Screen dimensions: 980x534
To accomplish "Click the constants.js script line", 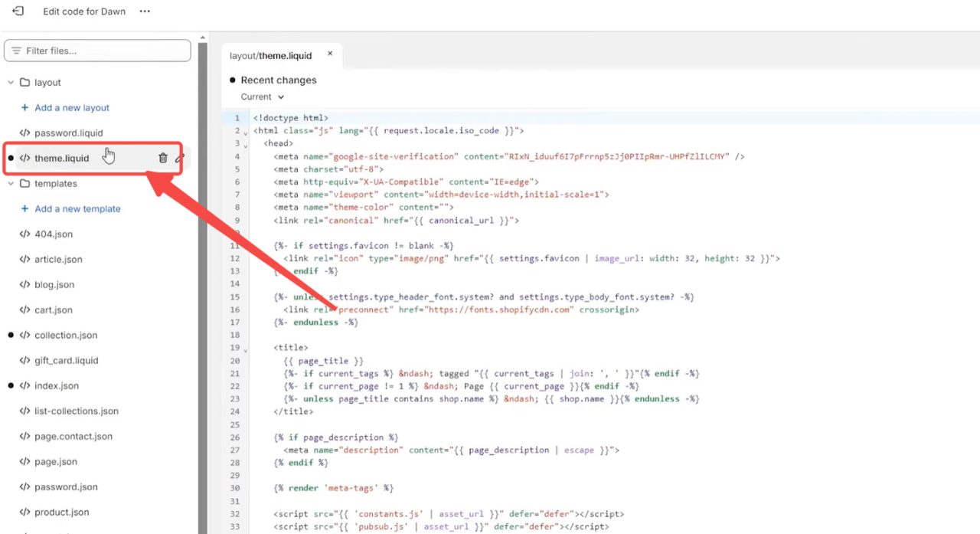I will click(x=448, y=513).
